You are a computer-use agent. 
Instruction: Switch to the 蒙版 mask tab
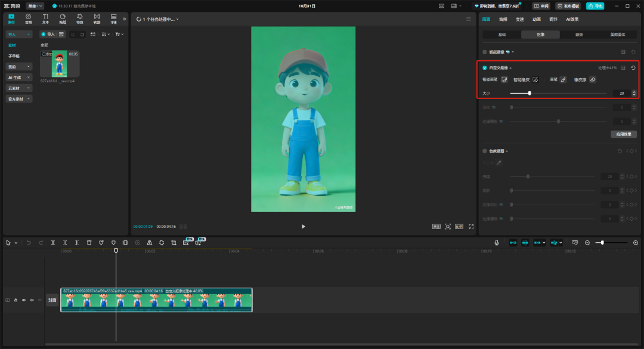click(579, 35)
